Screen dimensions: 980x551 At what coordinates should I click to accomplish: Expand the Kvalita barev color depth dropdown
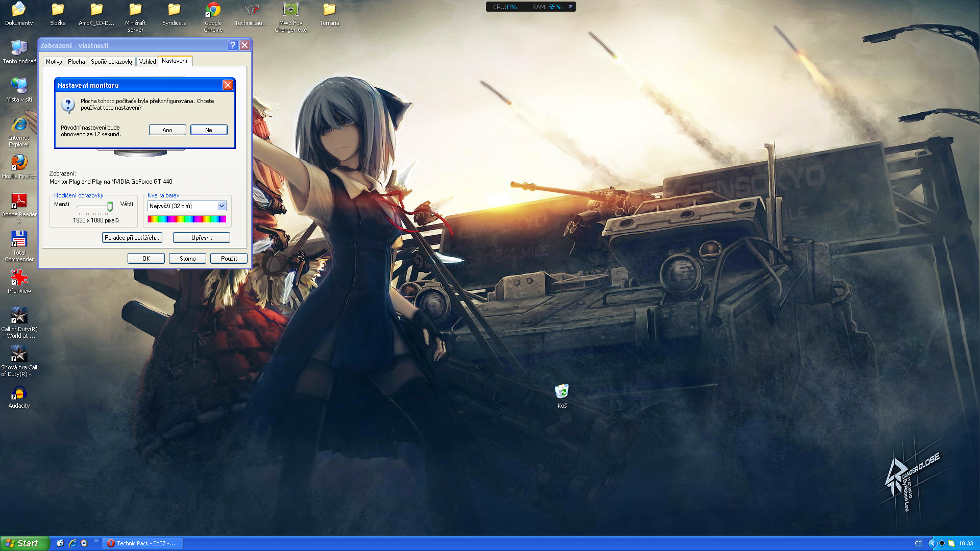pyautogui.click(x=222, y=206)
